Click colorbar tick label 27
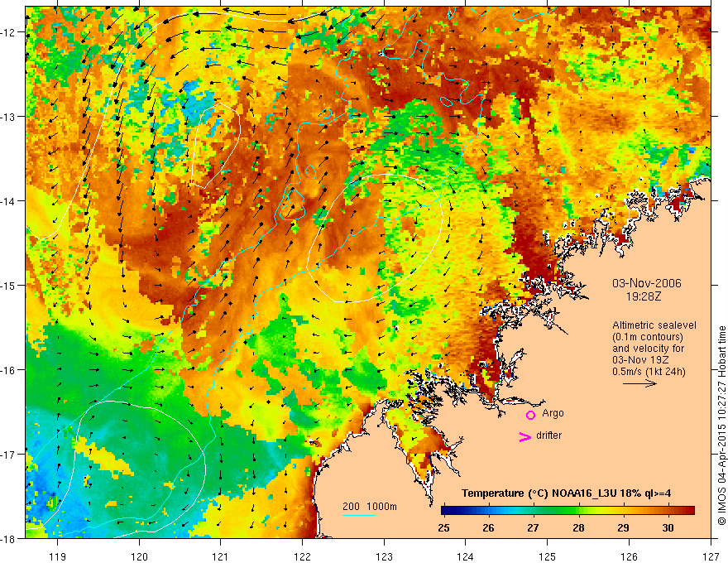Image resolution: width=728 pixels, height=563 pixels. (x=533, y=528)
